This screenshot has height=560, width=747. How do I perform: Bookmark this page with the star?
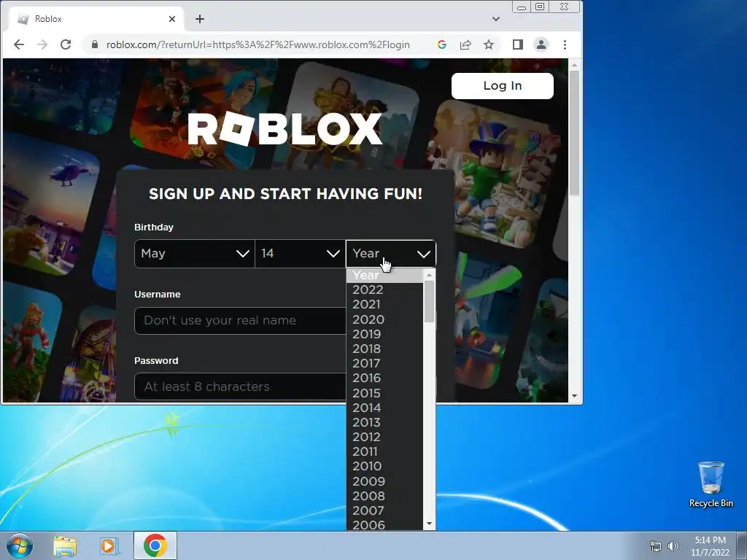point(489,44)
